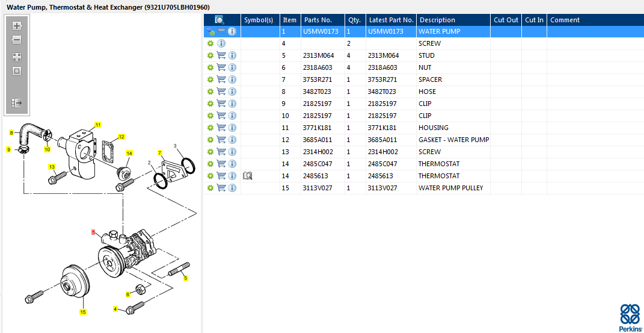Image resolution: width=644 pixels, height=333 pixels.
Task: Add WATER PUMP U5MW0173 to cart
Action: [221, 31]
